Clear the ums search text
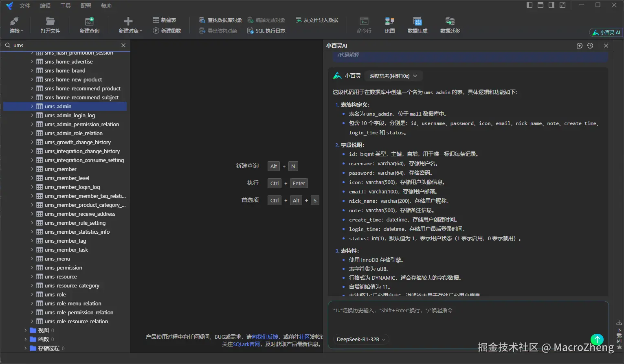The height and width of the screenshot is (364, 624). coord(123,45)
